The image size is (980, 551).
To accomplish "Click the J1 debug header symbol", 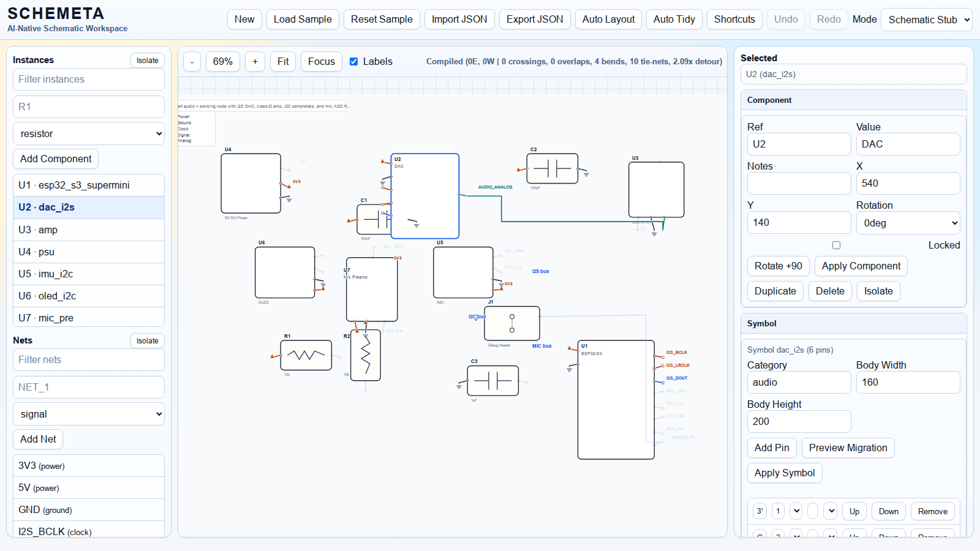I will [512, 323].
